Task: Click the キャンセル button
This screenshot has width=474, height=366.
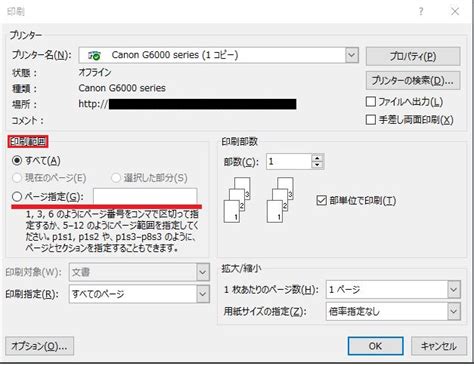Action: pos(438,346)
